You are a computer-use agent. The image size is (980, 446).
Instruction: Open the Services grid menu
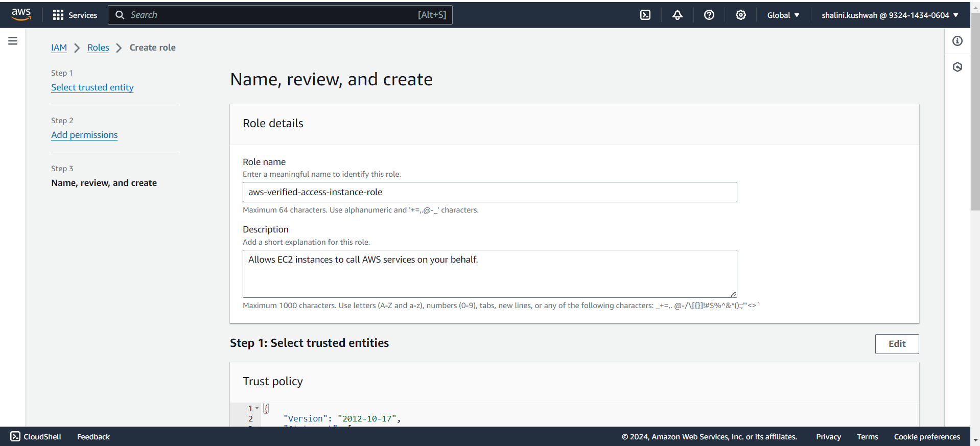pos(58,15)
